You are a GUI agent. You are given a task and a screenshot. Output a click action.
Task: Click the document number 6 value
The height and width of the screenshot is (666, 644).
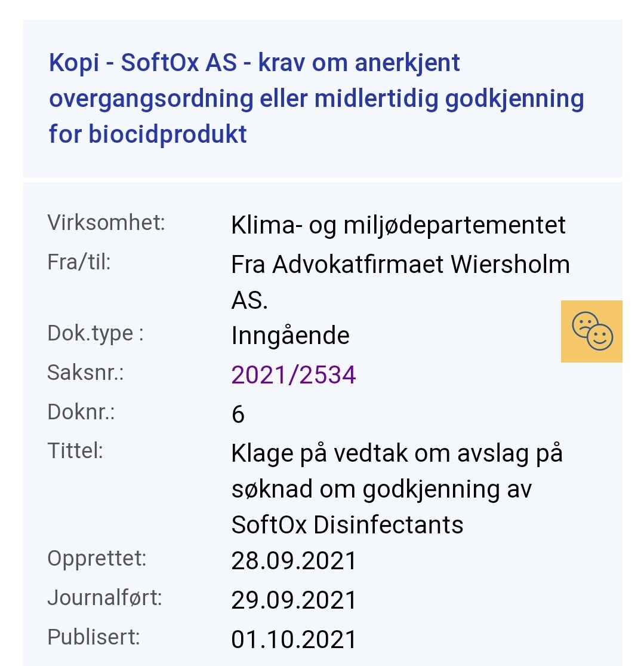(x=238, y=414)
